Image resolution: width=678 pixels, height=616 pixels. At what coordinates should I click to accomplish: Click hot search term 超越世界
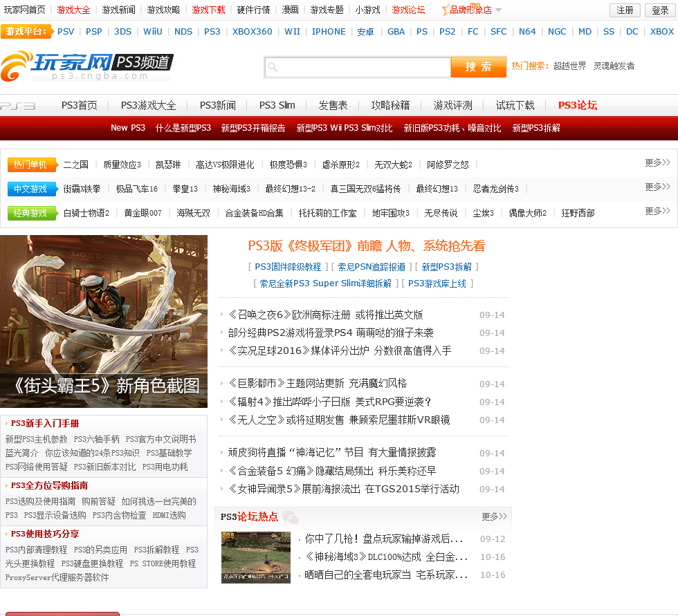(569, 66)
